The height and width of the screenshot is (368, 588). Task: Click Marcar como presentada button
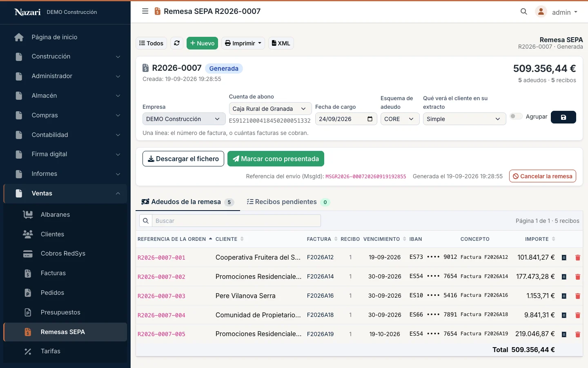tap(276, 159)
